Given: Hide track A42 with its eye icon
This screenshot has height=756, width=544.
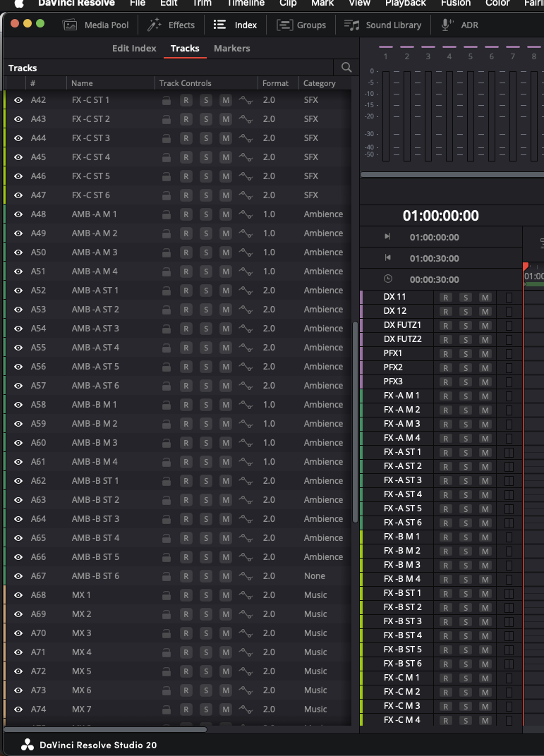Looking at the screenshot, I should click(18, 100).
